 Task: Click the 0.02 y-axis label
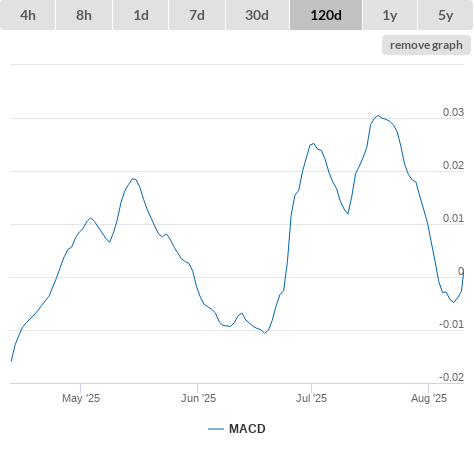(453, 165)
